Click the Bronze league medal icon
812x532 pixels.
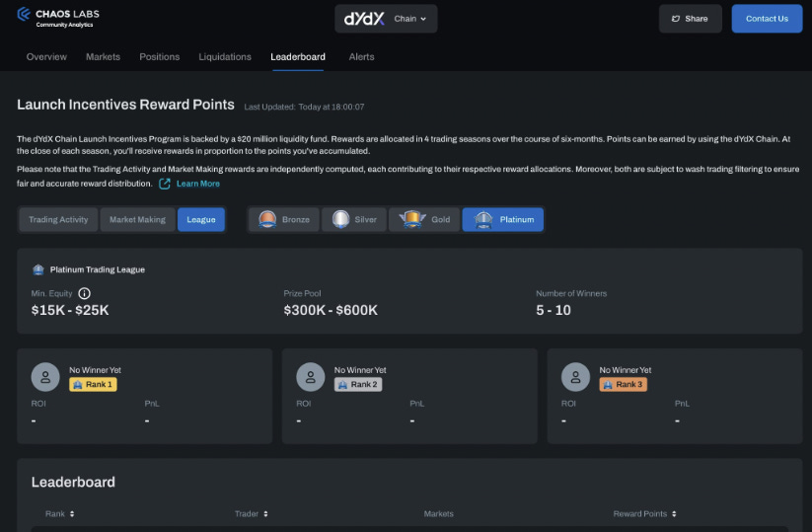[x=267, y=220]
